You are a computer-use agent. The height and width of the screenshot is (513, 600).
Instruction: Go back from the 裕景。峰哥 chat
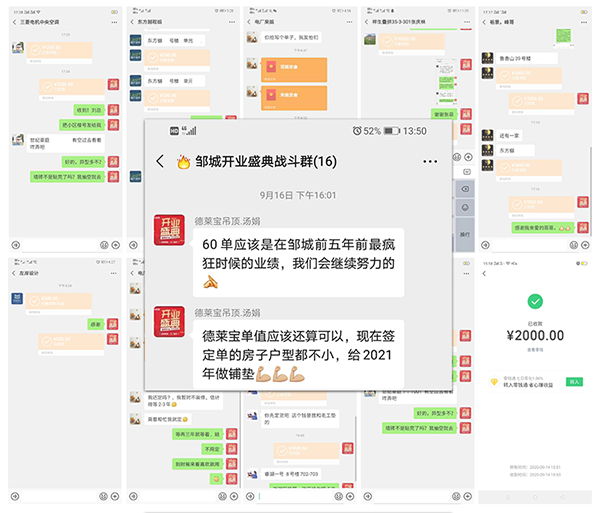click(x=484, y=22)
